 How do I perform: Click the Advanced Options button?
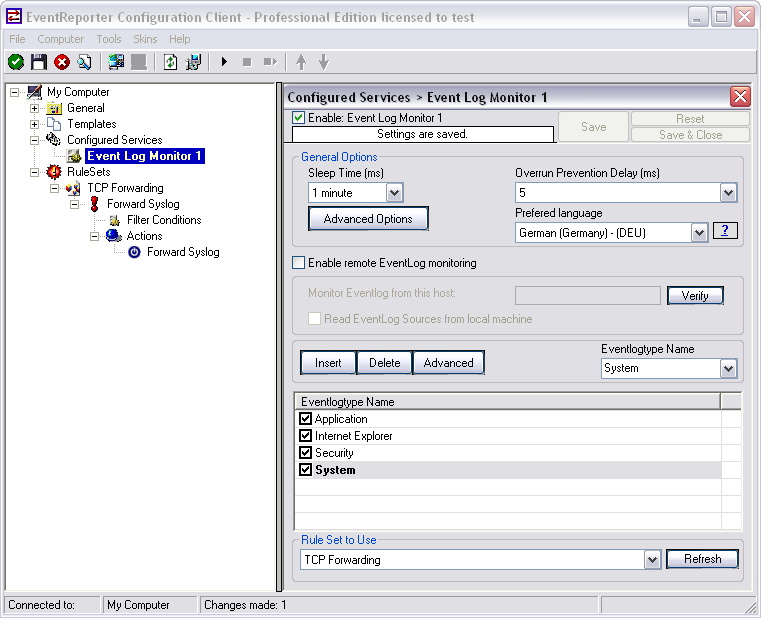368,218
